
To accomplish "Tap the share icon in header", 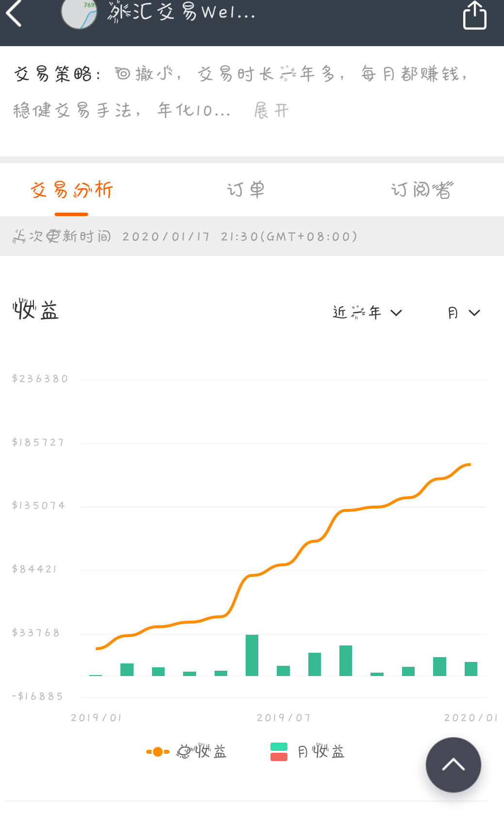I will point(474,15).
